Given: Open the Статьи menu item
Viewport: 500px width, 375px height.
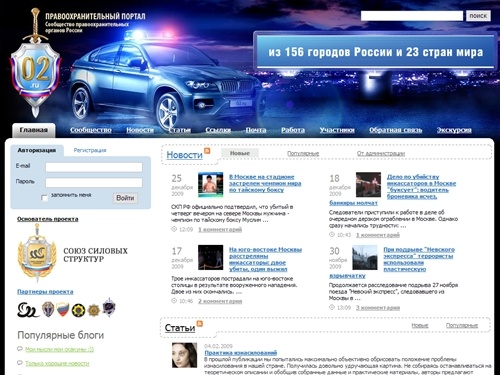Looking at the screenshot, I should (179, 130).
